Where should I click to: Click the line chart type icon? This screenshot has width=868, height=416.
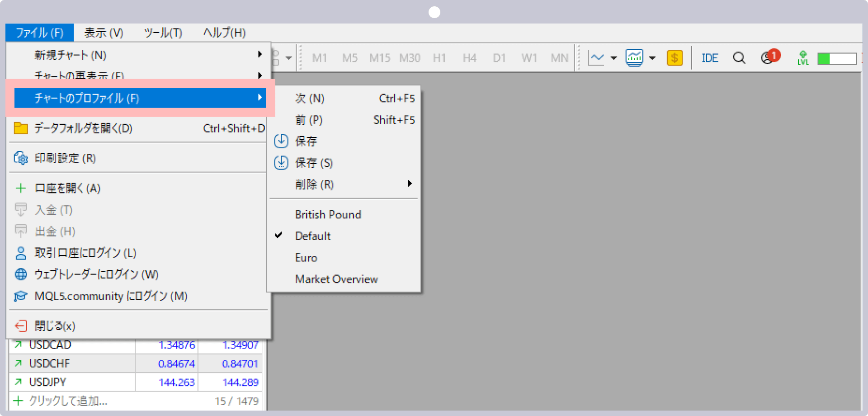596,58
